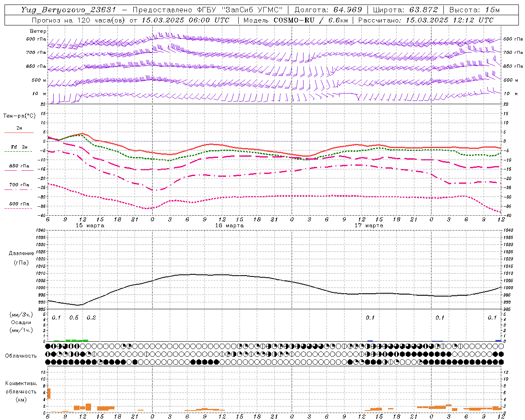Viewport: 525px width, 420px height.
Task: Click the 17 марта date label
Action: point(369,226)
